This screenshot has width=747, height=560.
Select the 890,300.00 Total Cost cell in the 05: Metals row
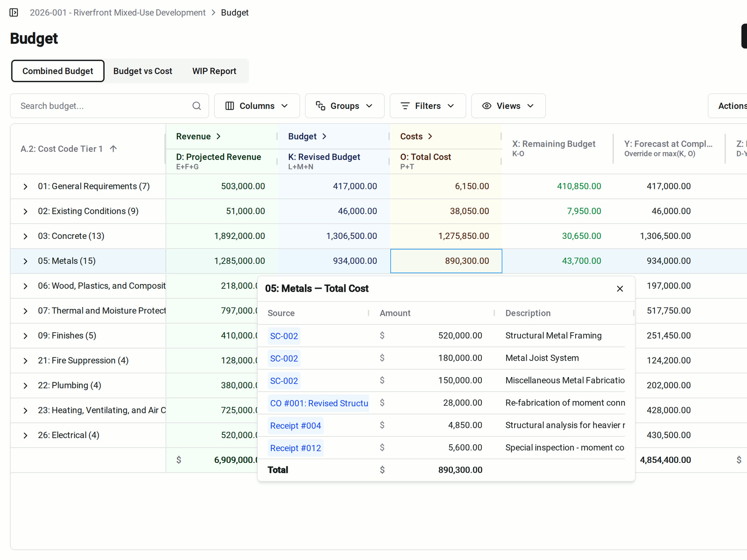coord(446,261)
